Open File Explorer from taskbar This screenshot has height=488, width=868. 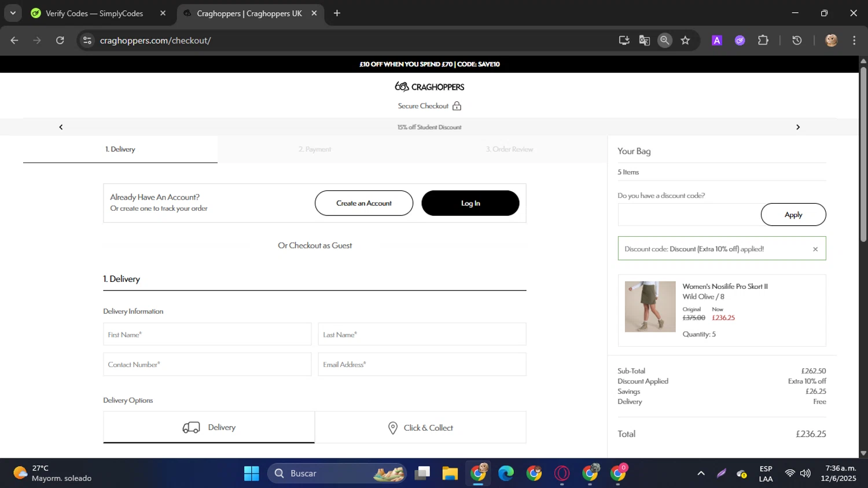click(x=450, y=474)
